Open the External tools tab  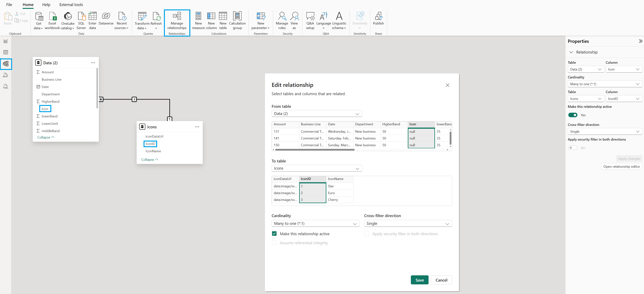tap(71, 5)
